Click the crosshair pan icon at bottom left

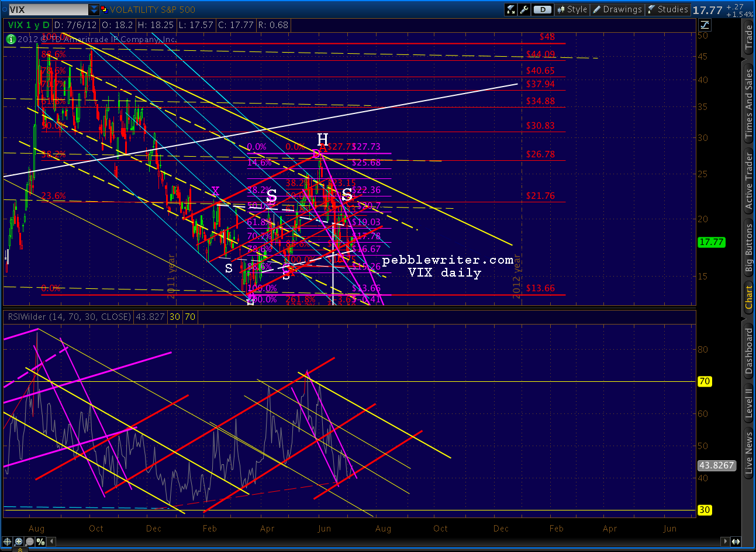point(8,542)
